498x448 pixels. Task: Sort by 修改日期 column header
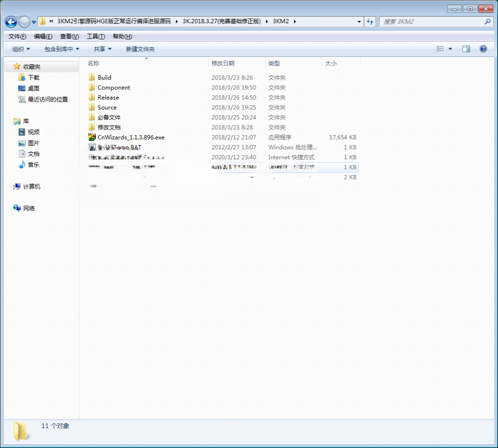[x=223, y=64]
